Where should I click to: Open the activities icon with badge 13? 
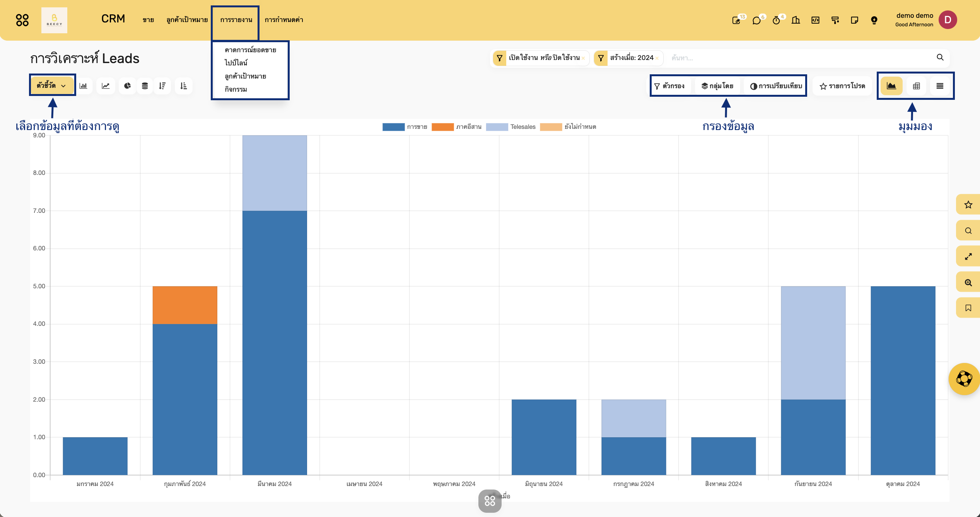(x=737, y=20)
